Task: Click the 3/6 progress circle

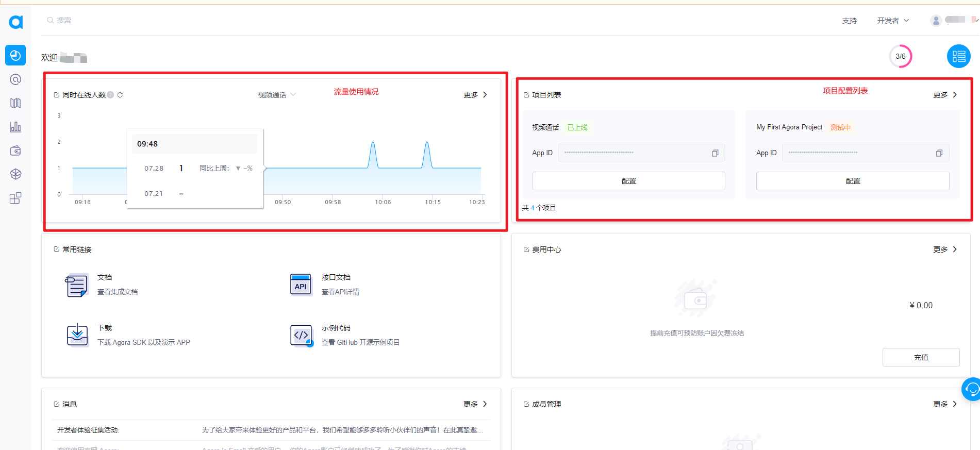Action: point(900,56)
